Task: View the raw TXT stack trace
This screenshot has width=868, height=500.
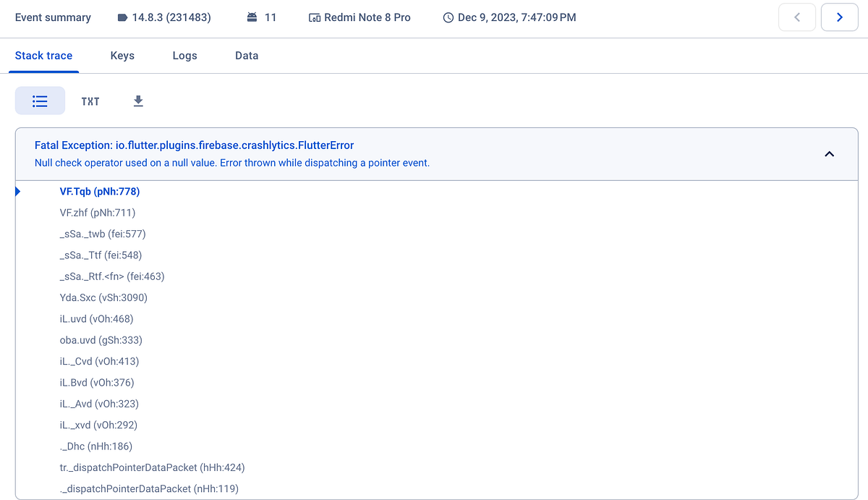Action: (90, 101)
